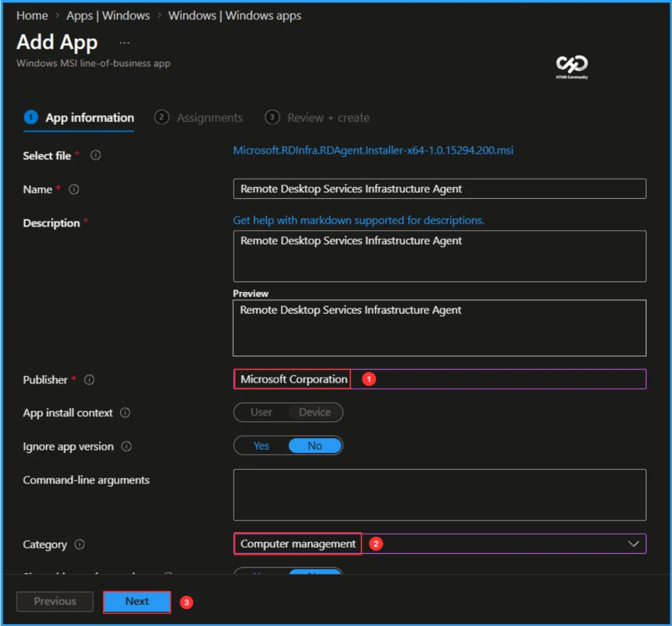Click the info icon next to Select file
This screenshot has width=672, height=626.
[96, 155]
